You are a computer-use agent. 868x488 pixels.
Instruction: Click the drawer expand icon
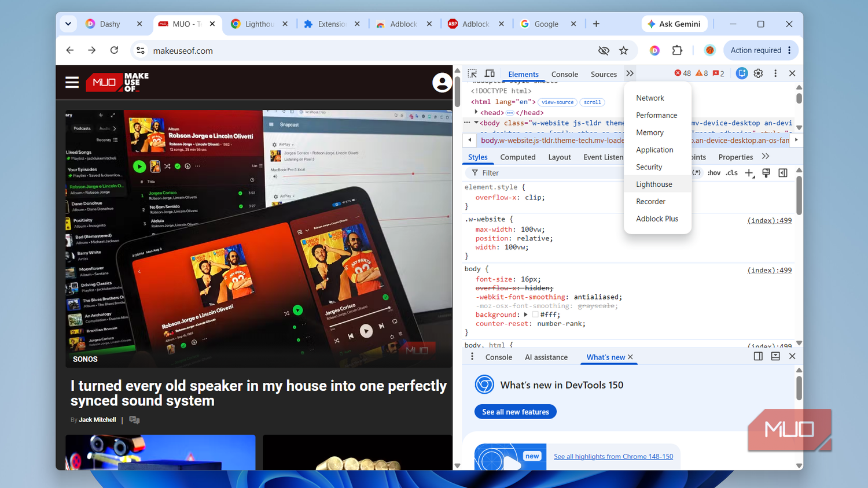pyautogui.click(x=775, y=356)
